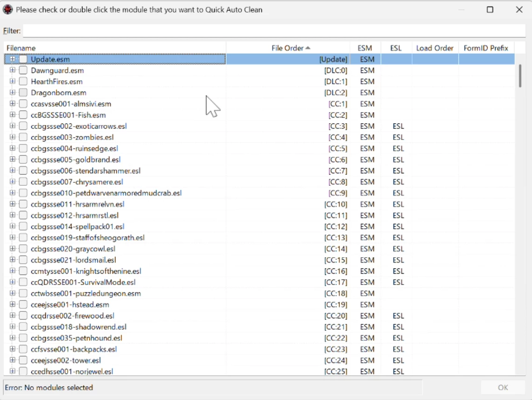Viewport: 532px width, 400px height.
Task: Expand ccbgssse004-ruinsedge.esl node
Action: 13,148
